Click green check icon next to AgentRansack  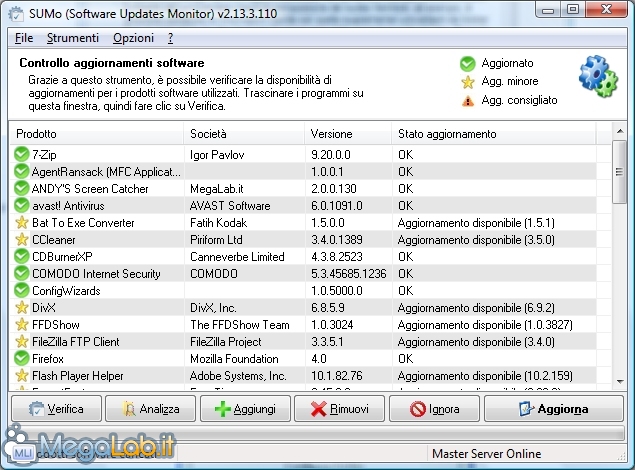tap(21, 171)
